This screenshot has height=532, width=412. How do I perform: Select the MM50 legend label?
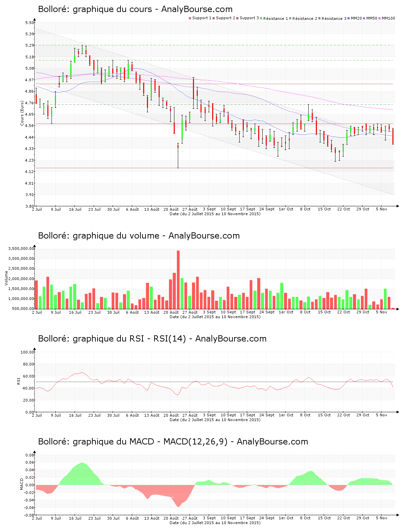point(372,18)
